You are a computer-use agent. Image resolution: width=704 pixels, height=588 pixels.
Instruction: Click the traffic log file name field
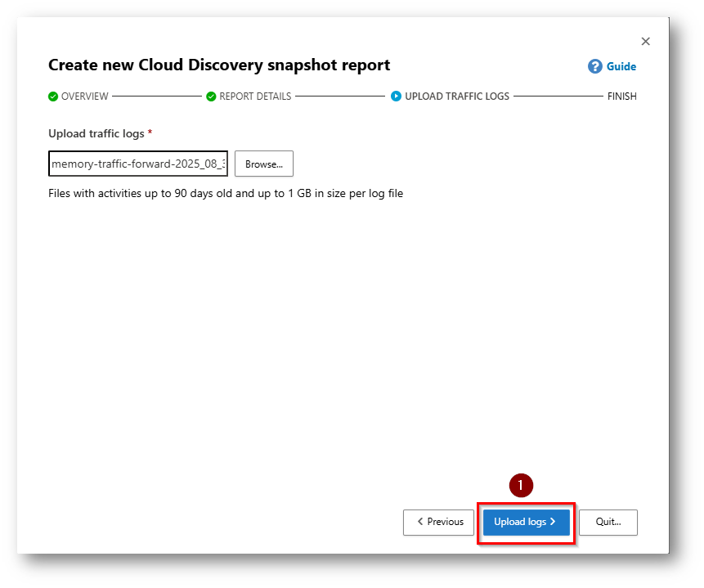click(138, 164)
